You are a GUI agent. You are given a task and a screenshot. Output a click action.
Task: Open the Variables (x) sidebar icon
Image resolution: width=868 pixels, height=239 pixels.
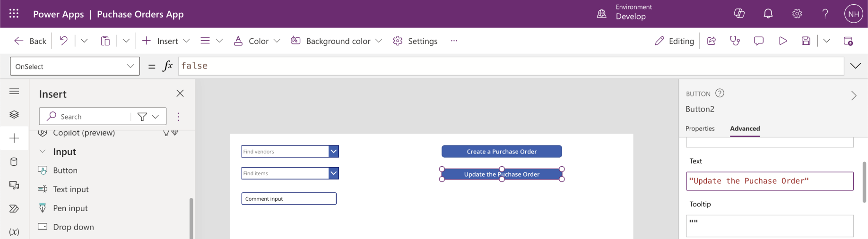(14, 231)
